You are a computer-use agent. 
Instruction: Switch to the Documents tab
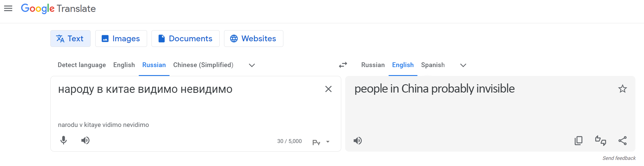pos(185,39)
